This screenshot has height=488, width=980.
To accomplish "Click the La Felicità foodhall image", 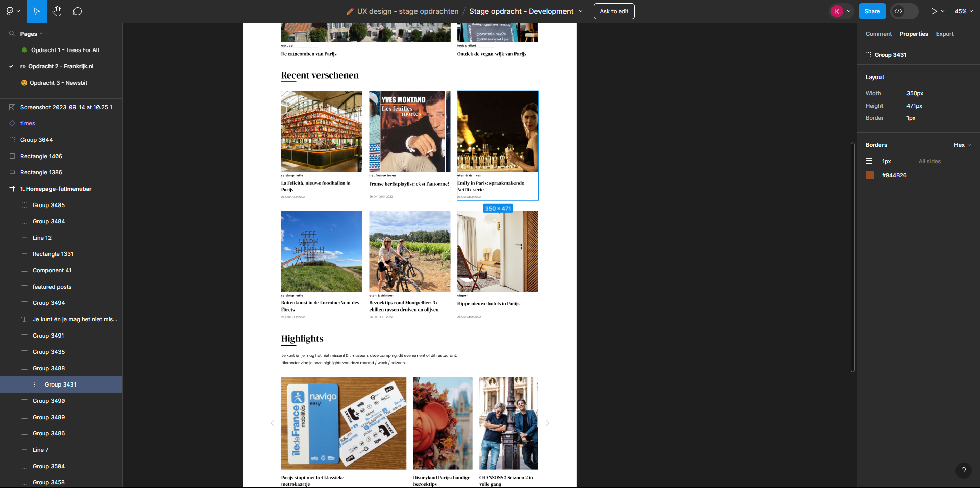I will [322, 132].
